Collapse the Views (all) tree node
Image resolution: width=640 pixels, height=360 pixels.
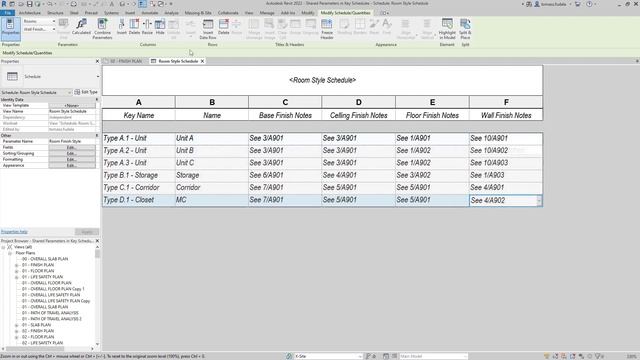coord(3,247)
